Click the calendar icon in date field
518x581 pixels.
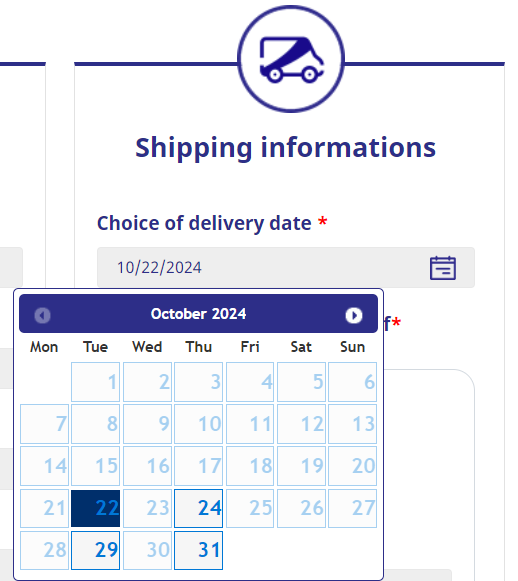point(443,268)
